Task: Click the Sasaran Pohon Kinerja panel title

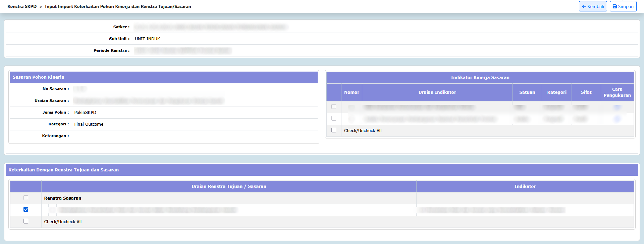Action: tap(38, 77)
